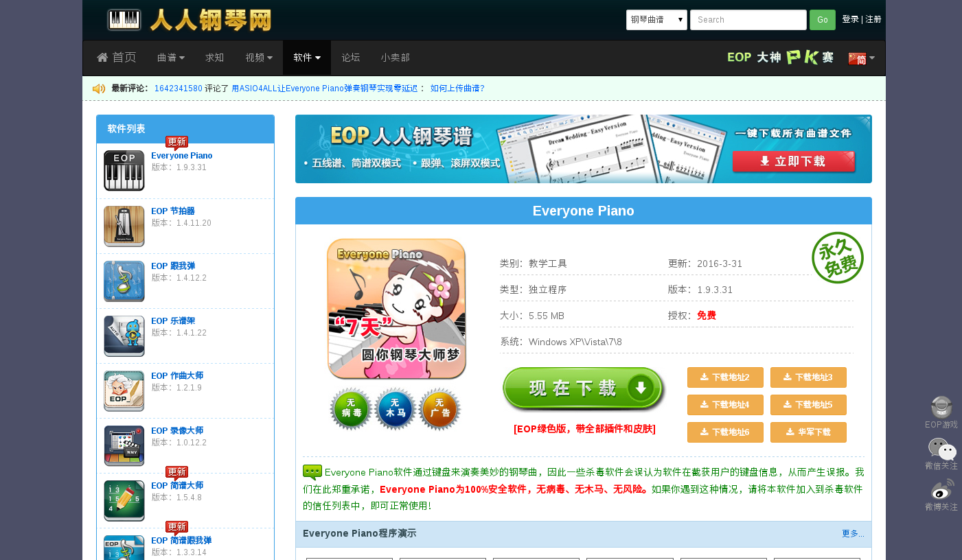Image resolution: width=962 pixels, height=560 pixels.
Task: Click the 下载地址6 button
Action: (x=725, y=432)
